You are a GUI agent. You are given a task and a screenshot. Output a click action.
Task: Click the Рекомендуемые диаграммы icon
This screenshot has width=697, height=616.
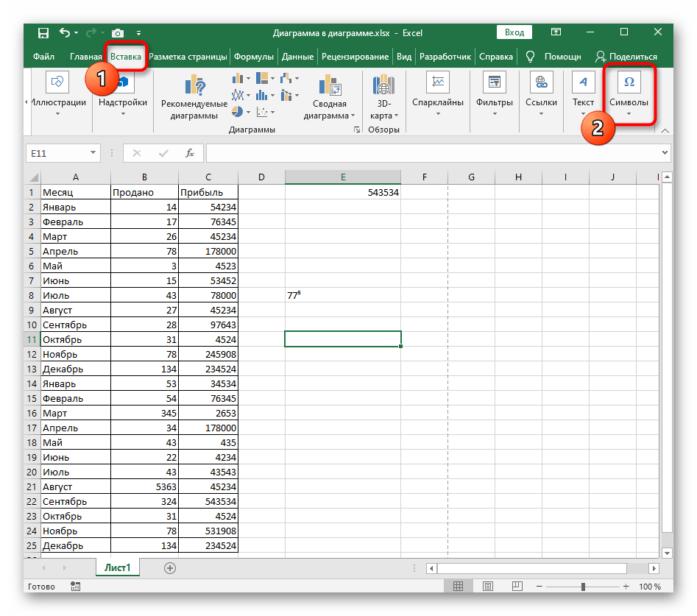pyautogui.click(x=195, y=85)
